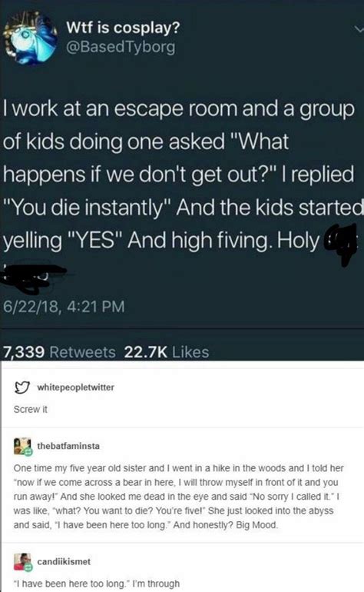Open the whitepeopletwitter blog name
Image resolution: width=364 pixels, height=592 pixels.
pos(75,387)
